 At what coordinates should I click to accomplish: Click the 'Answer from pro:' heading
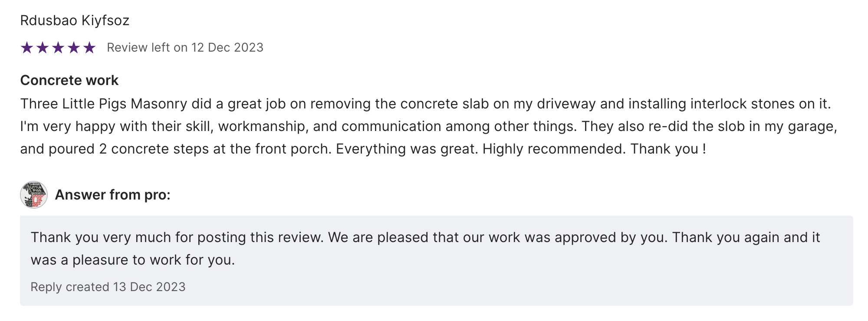[x=112, y=195]
